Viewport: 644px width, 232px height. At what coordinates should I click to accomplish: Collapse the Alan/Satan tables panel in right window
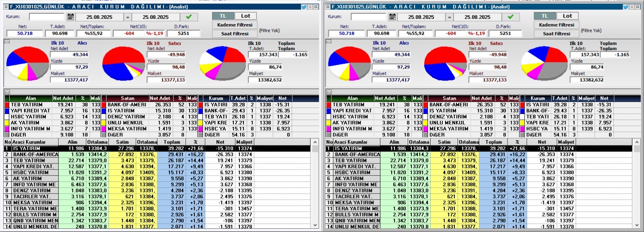[329, 92]
